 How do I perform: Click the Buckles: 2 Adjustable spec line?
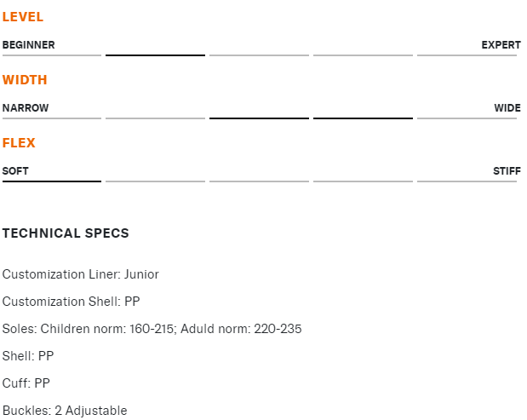[65, 411]
